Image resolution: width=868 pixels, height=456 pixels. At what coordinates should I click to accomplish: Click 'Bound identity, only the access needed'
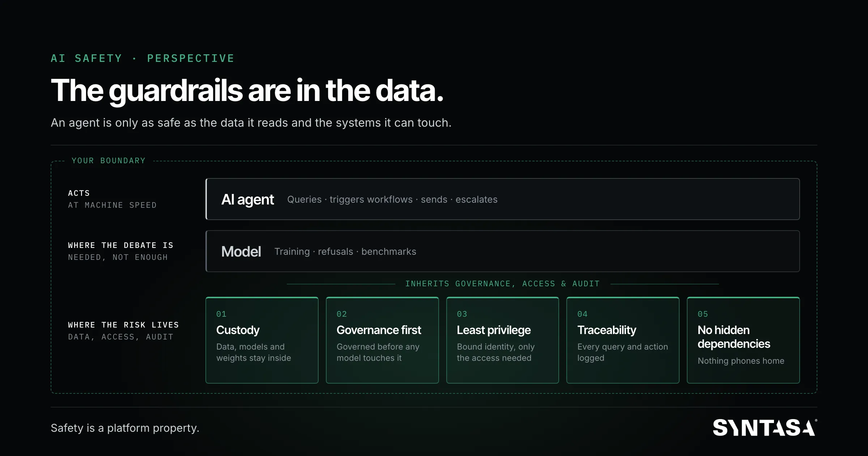point(496,352)
